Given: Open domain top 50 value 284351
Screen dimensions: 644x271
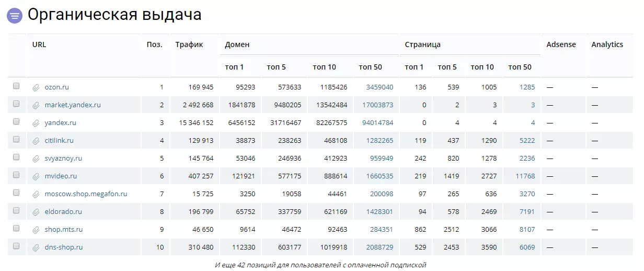Looking at the screenshot, I should pos(382,230).
